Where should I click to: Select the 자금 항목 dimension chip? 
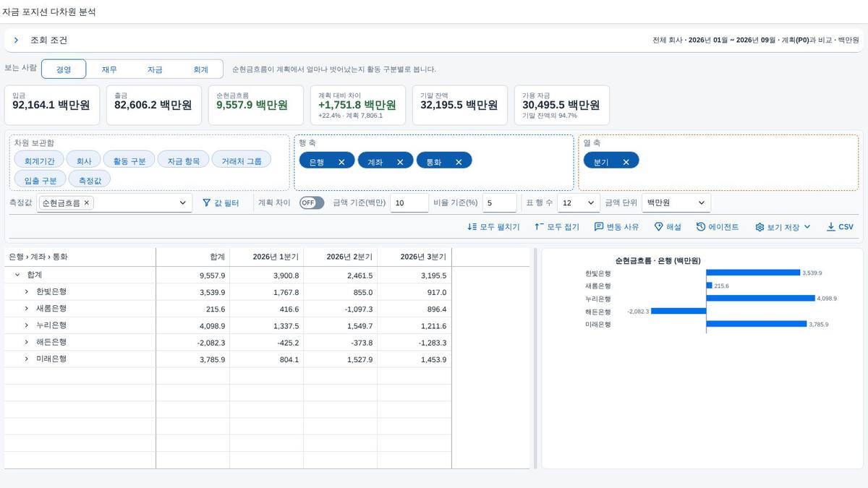coord(183,161)
